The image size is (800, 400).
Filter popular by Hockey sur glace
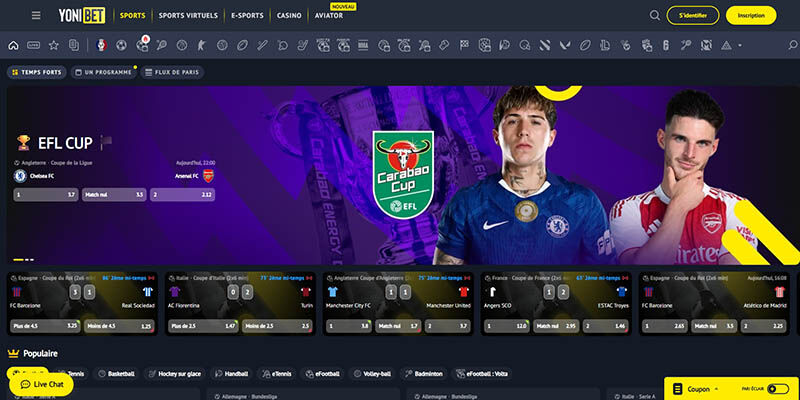(174, 374)
